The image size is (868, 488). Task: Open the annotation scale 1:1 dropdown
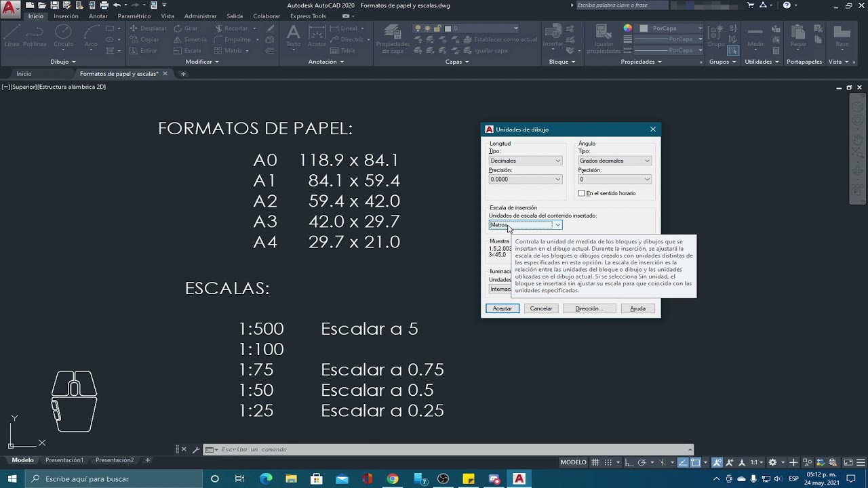point(757,462)
